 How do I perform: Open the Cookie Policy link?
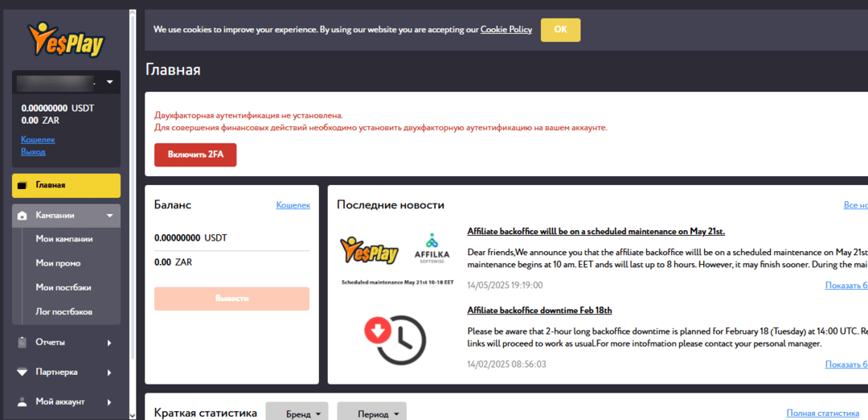[506, 29]
